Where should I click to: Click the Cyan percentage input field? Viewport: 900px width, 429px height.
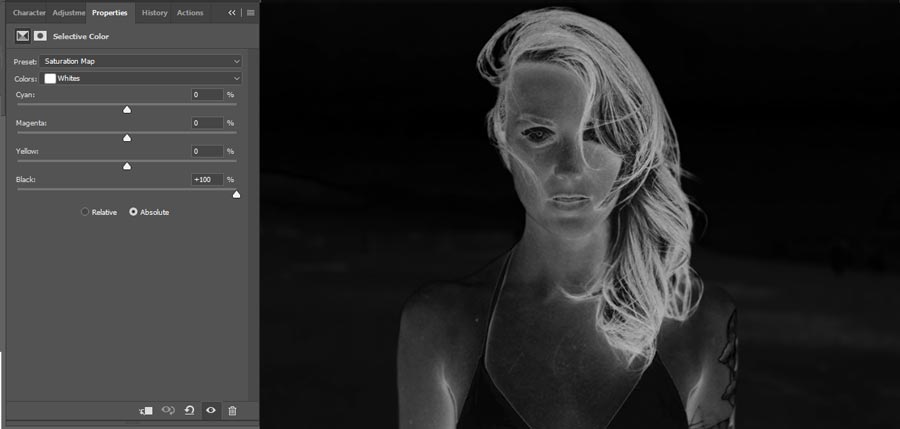pos(207,95)
